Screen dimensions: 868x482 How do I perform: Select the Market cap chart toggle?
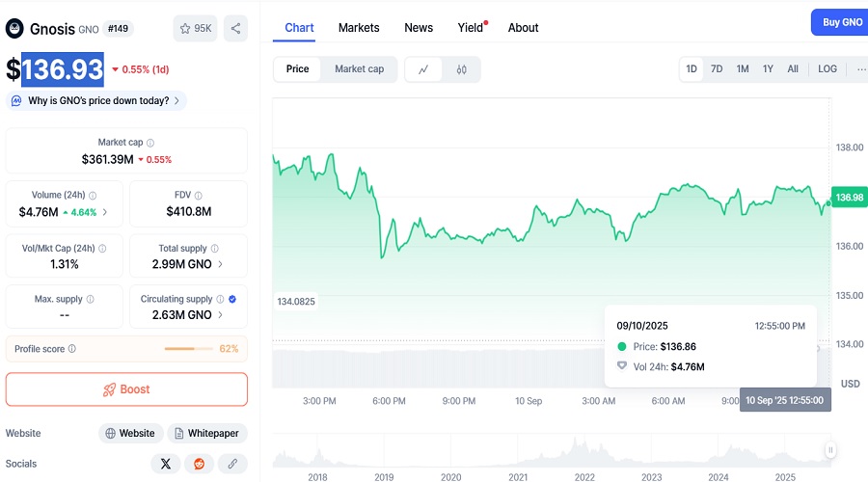[360, 69]
